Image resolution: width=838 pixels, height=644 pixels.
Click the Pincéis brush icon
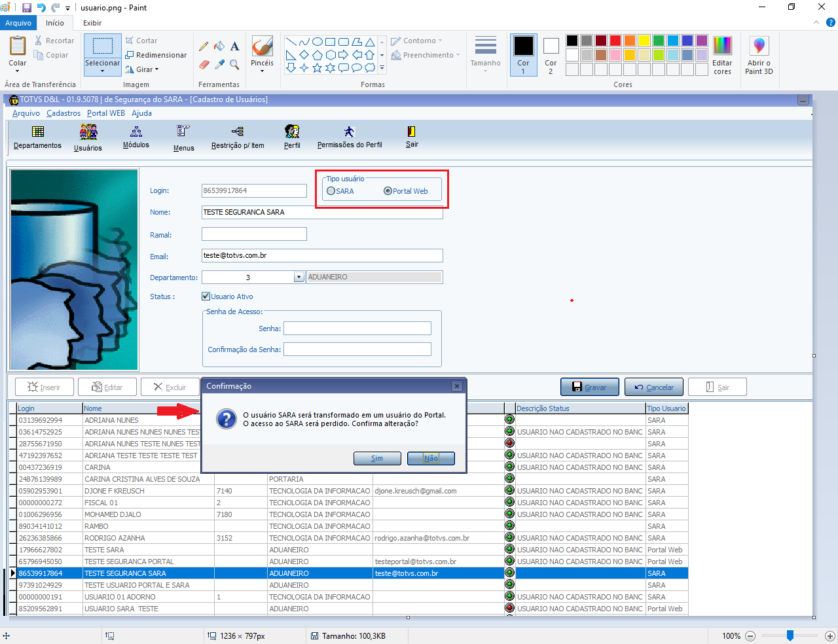point(262,46)
